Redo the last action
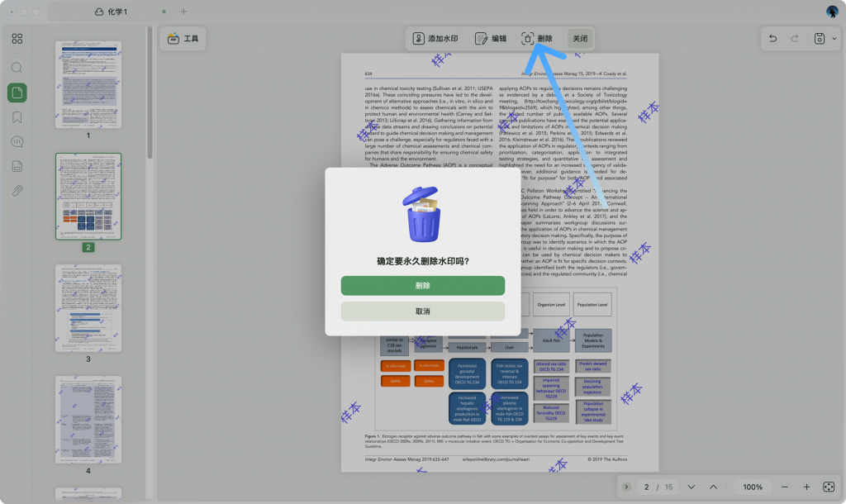 (795, 38)
